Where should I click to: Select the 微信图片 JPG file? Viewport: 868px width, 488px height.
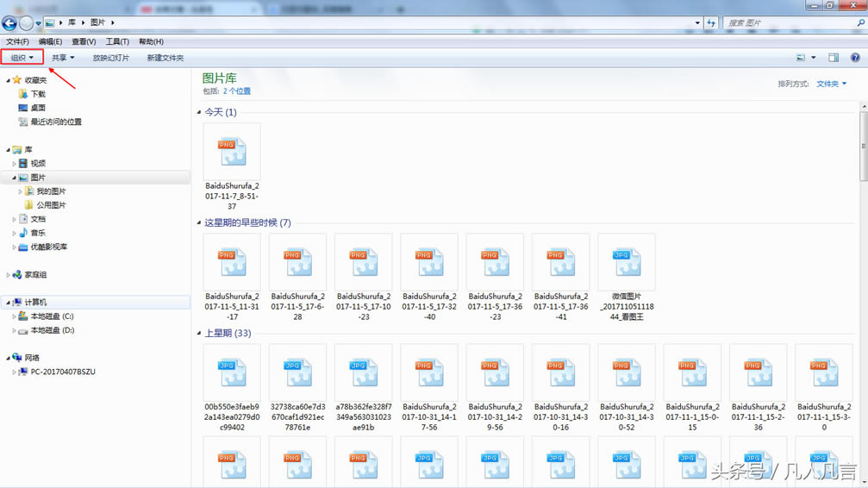tap(627, 262)
